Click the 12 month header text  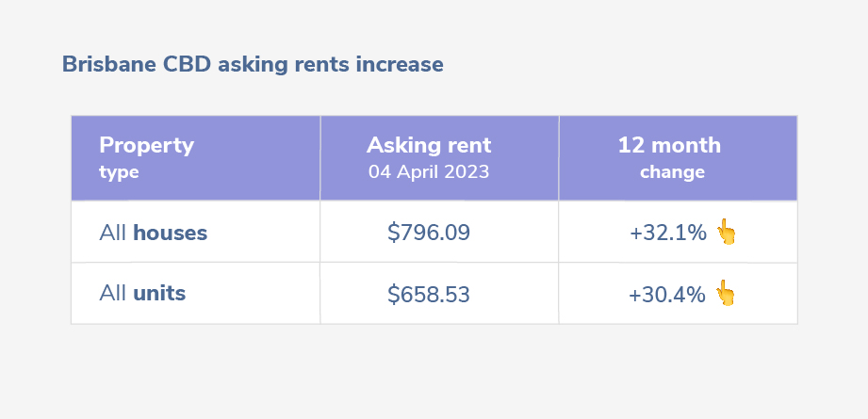click(669, 145)
